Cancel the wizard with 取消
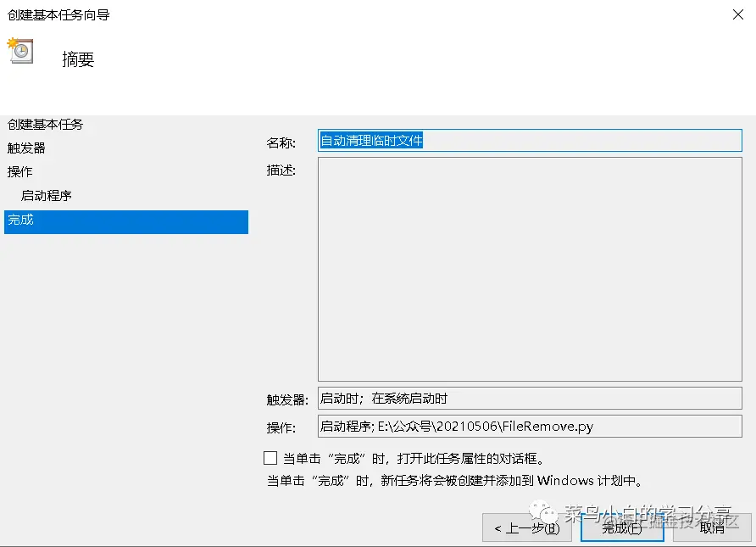 tap(712, 527)
